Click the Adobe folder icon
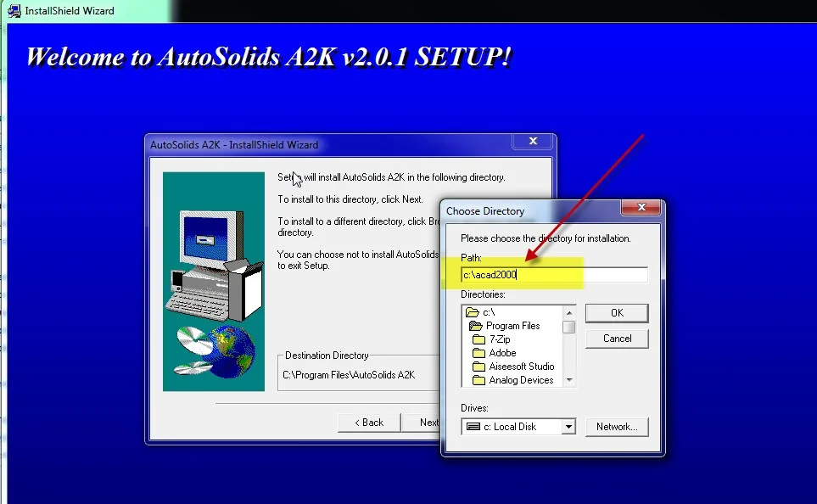Viewport: 817px width, 504px height. (x=478, y=353)
